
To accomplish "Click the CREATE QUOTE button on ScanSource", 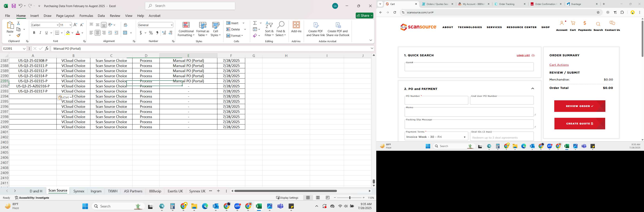I will pos(580,124).
